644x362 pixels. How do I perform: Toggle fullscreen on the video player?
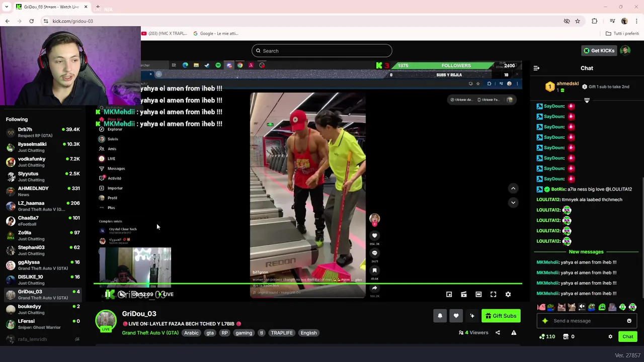point(494,295)
